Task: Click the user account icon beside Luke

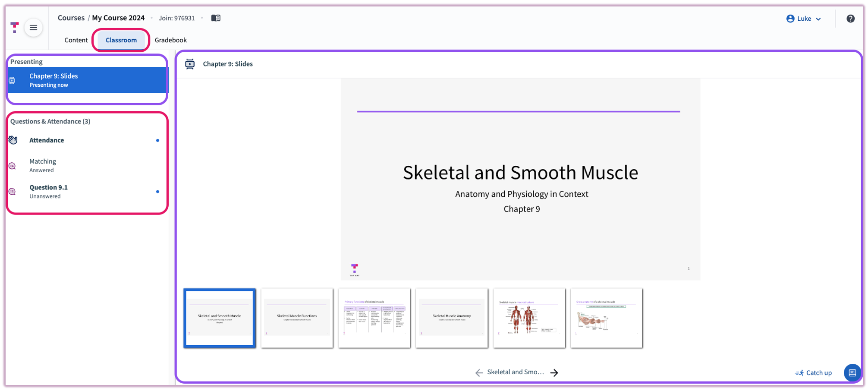Action: coord(790,18)
